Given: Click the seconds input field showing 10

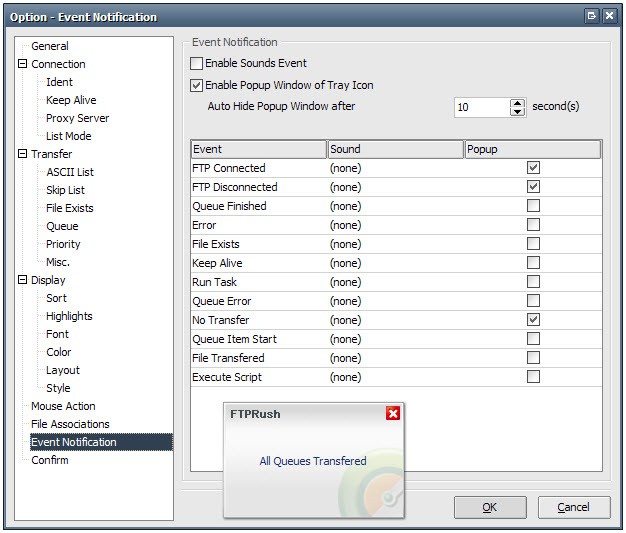Looking at the screenshot, I should [x=482, y=107].
